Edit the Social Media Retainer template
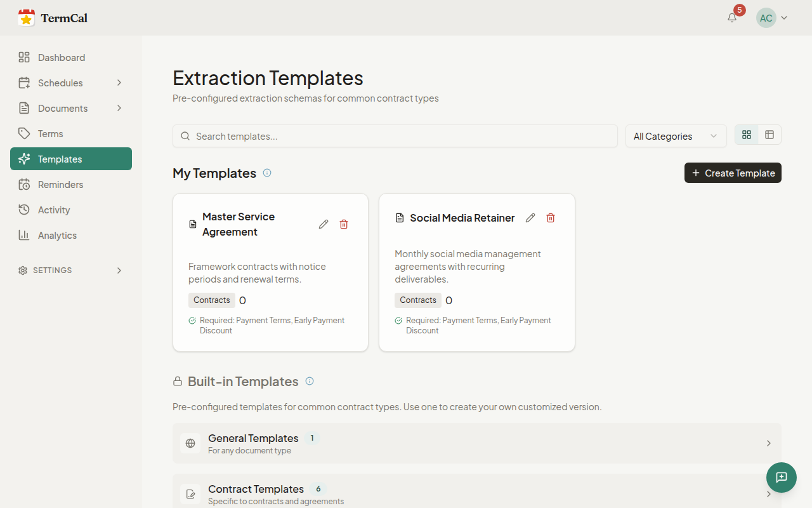Viewport: 812px width, 508px height. tap(530, 218)
